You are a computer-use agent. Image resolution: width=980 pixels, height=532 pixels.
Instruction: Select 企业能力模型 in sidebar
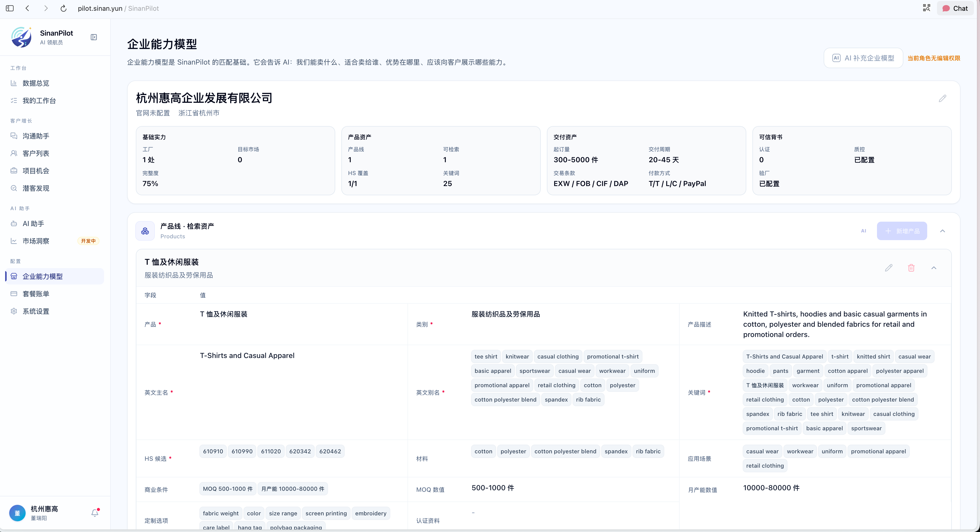point(54,276)
